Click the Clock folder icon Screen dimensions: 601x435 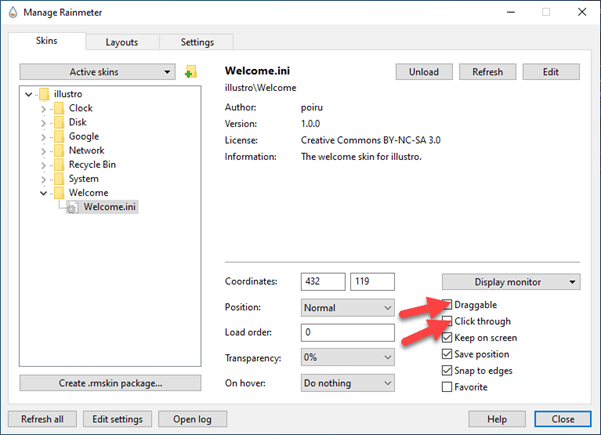pos(59,108)
